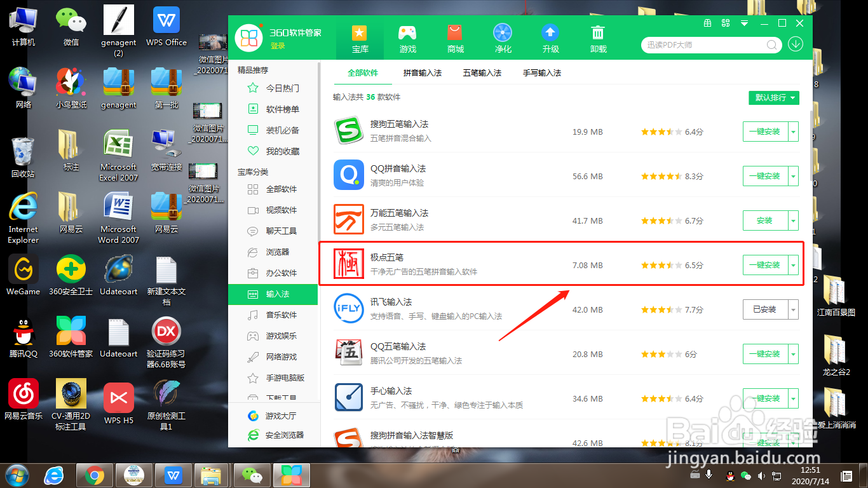The image size is (868, 488).
Task: Switch to the 拼音输入法 tab
Action: pos(423,73)
